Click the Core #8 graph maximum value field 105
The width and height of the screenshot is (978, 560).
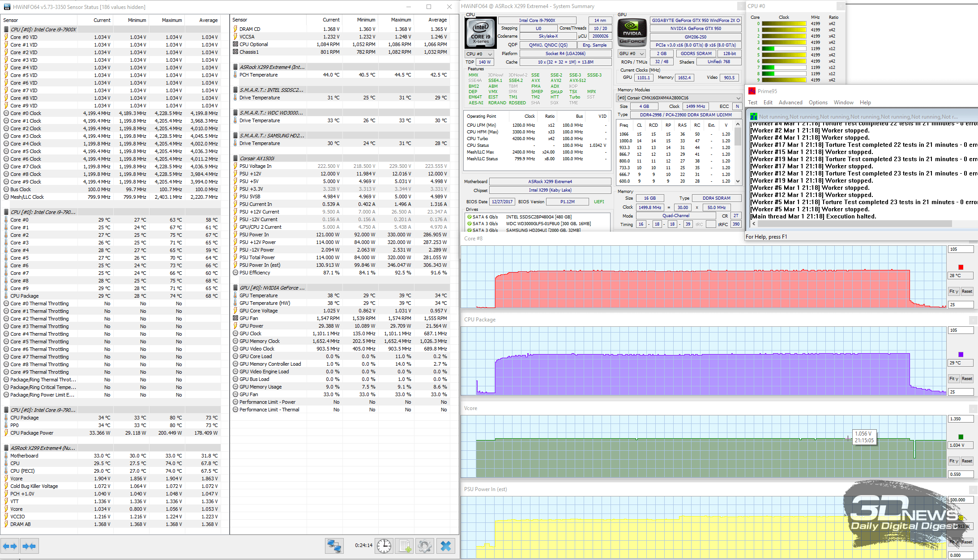961,249
